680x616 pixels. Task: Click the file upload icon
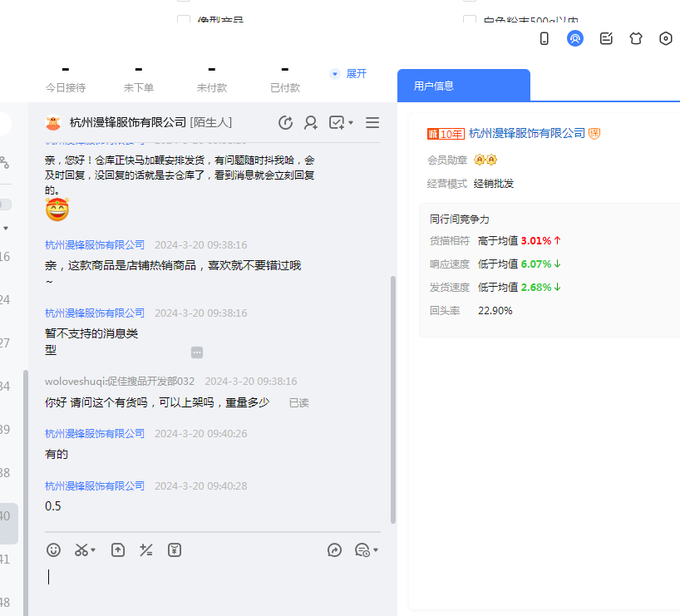click(x=118, y=549)
